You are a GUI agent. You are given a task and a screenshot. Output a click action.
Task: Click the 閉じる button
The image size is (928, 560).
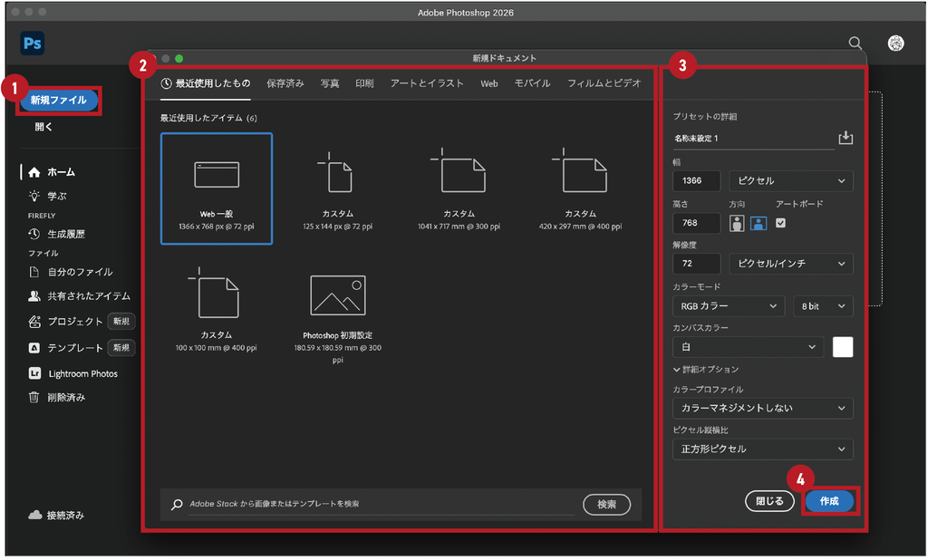click(x=769, y=502)
